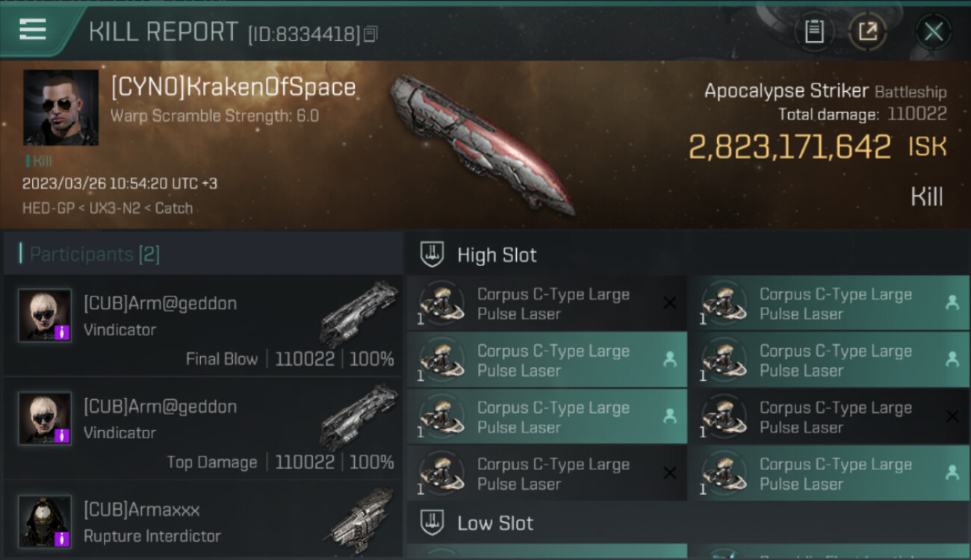971x560 pixels.
Task: Click the [CUB]Armaxxx pilot name
Action: tap(142, 510)
